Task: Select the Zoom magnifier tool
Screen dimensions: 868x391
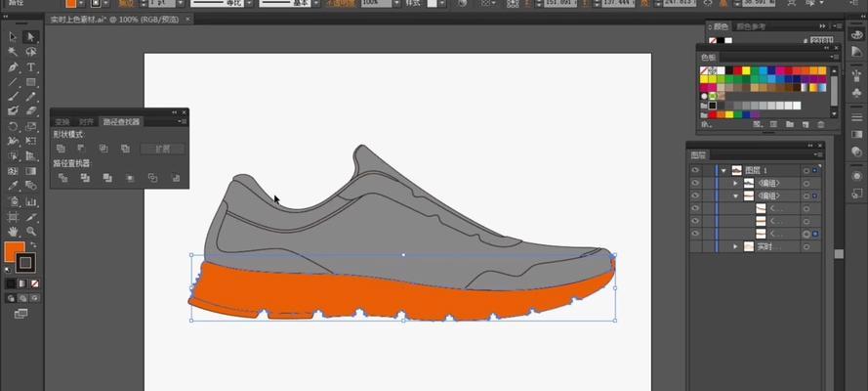Action: pos(31,232)
